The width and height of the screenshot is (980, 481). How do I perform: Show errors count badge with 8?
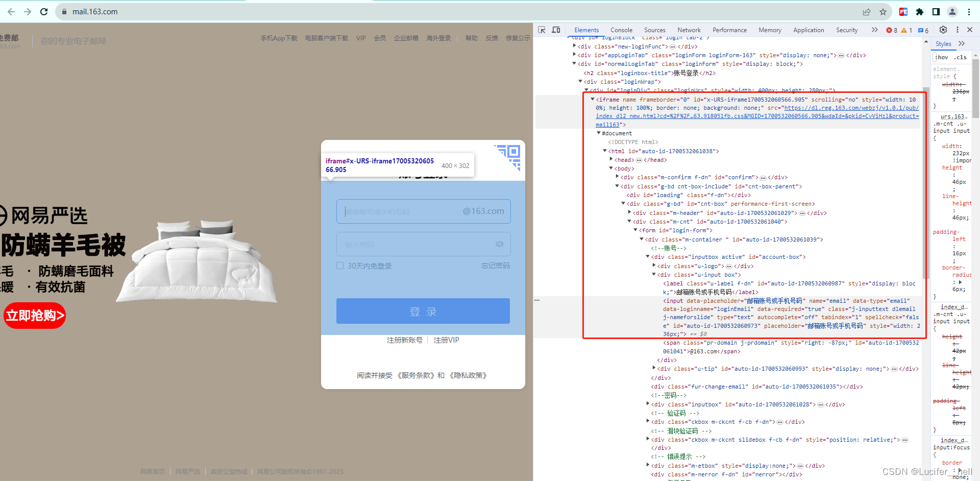(892, 31)
